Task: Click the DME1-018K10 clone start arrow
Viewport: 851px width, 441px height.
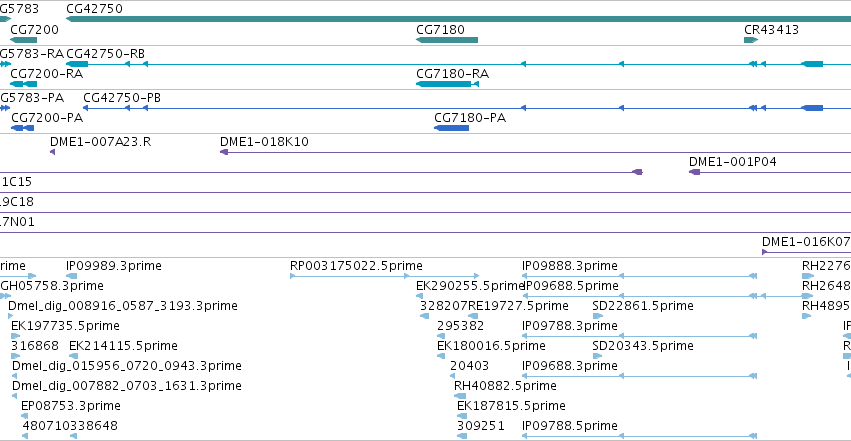Action: click(224, 152)
